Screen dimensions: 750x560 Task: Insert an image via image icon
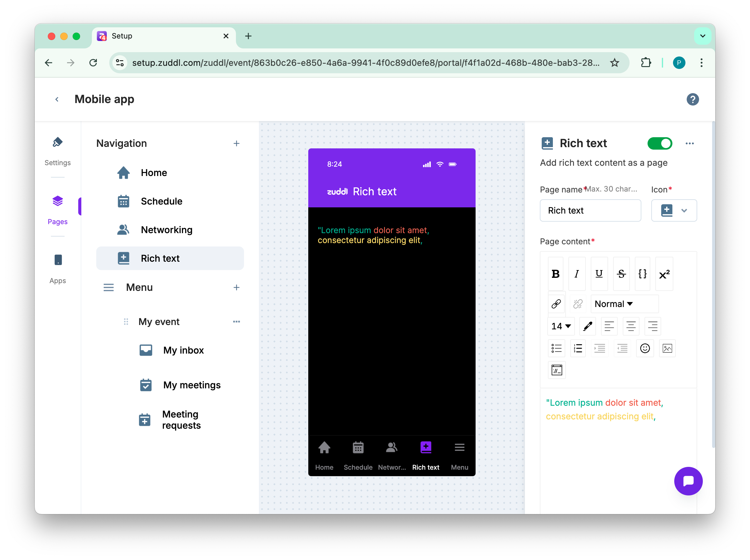tap(667, 348)
